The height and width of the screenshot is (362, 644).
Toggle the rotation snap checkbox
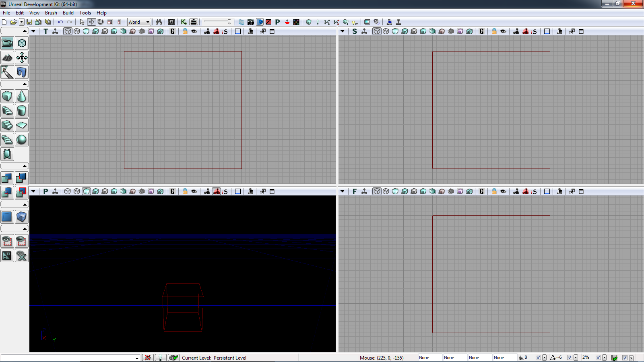570,358
